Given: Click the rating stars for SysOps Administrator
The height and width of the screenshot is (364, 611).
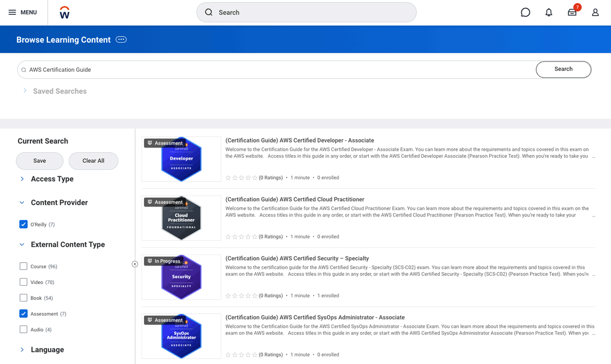Looking at the screenshot, I should click(241, 355).
